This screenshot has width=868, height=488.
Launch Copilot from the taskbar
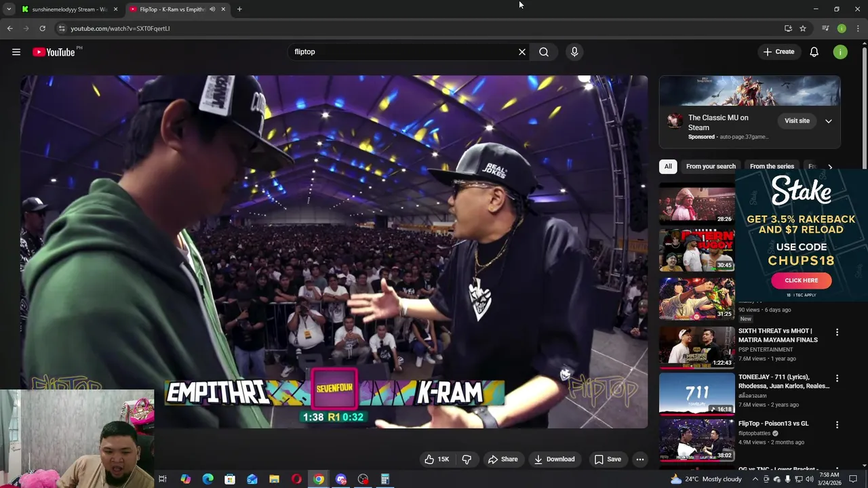[x=186, y=479]
